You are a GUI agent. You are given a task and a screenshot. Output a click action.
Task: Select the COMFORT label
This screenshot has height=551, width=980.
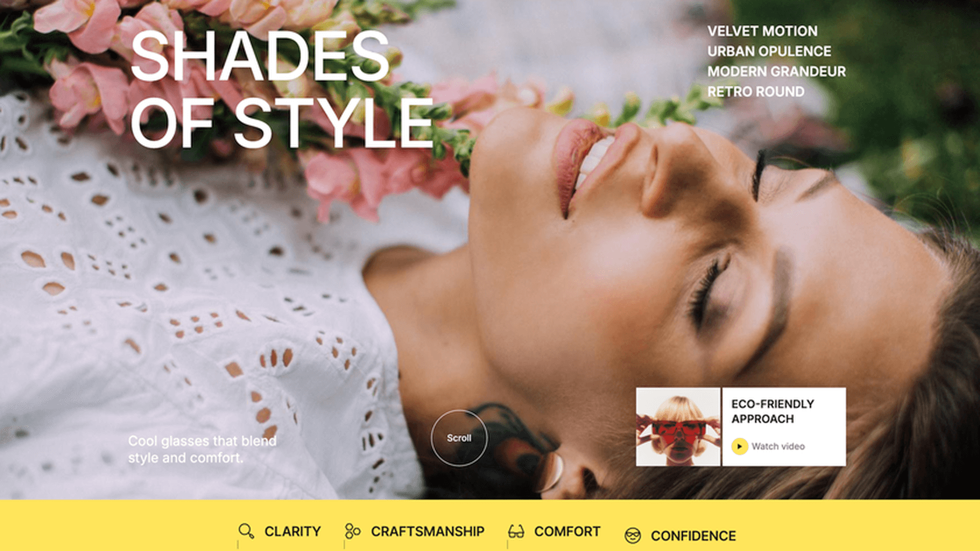click(567, 531)
